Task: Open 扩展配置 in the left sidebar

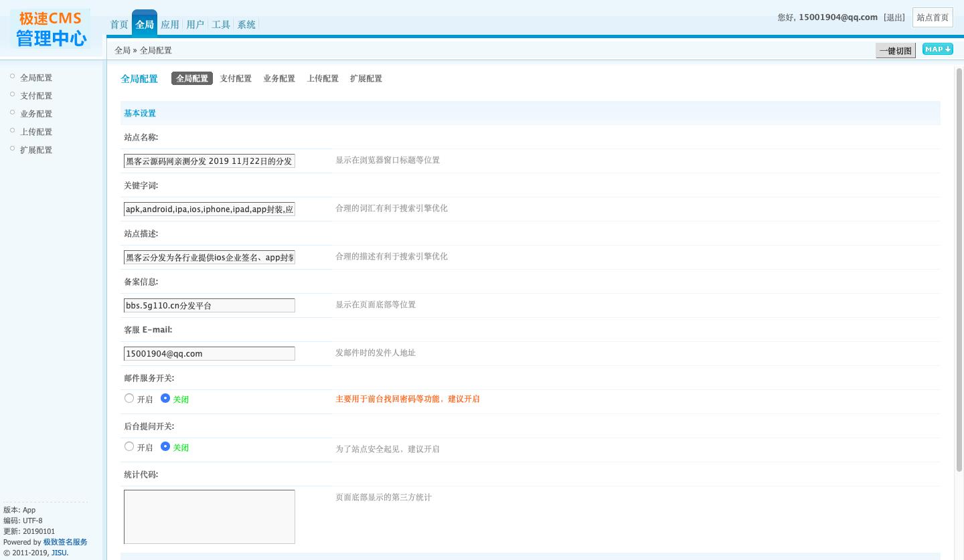Action: pos(36,150)
